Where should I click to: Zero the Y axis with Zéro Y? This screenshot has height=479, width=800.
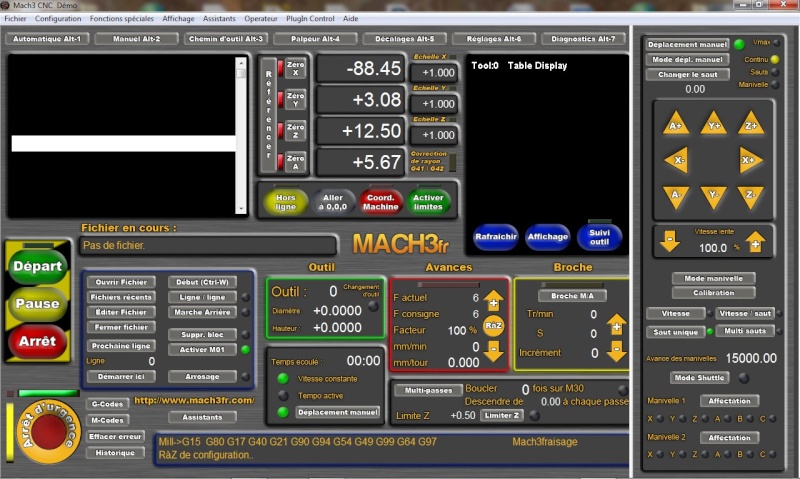pos(295,99)
